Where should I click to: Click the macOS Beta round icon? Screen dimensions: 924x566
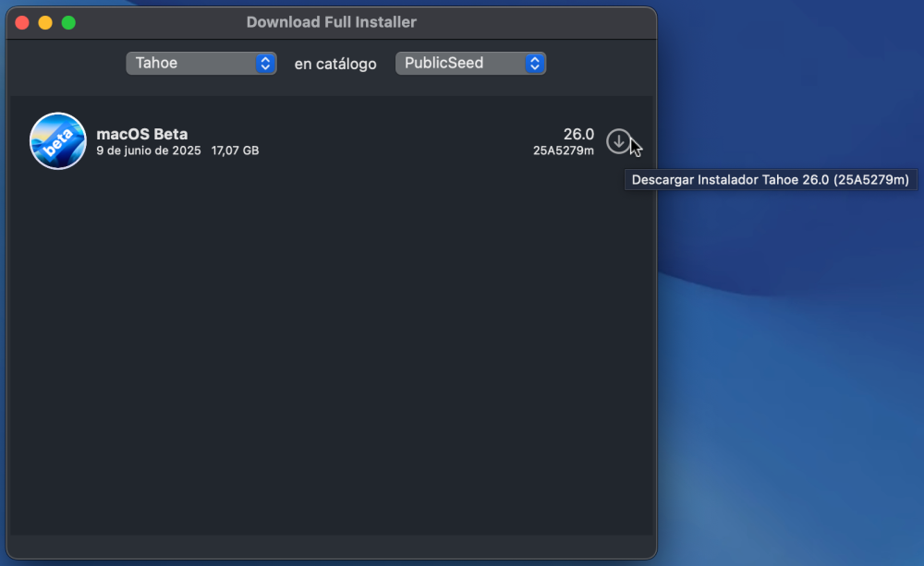[x=57, y=141]
